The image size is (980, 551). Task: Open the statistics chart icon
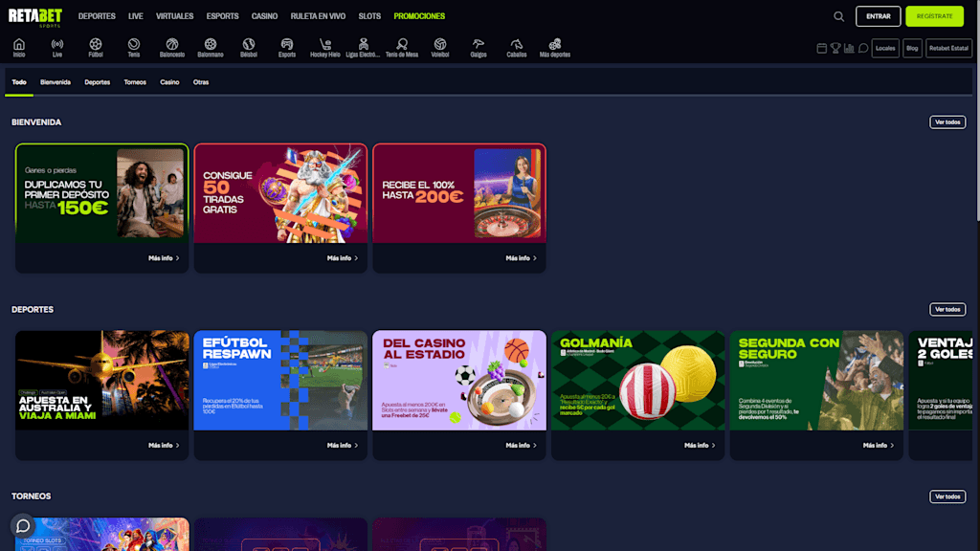(850, 47)
